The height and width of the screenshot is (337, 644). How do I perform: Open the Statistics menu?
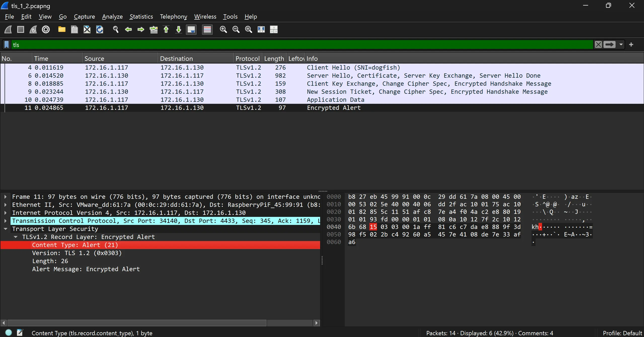tap(141, 17)
